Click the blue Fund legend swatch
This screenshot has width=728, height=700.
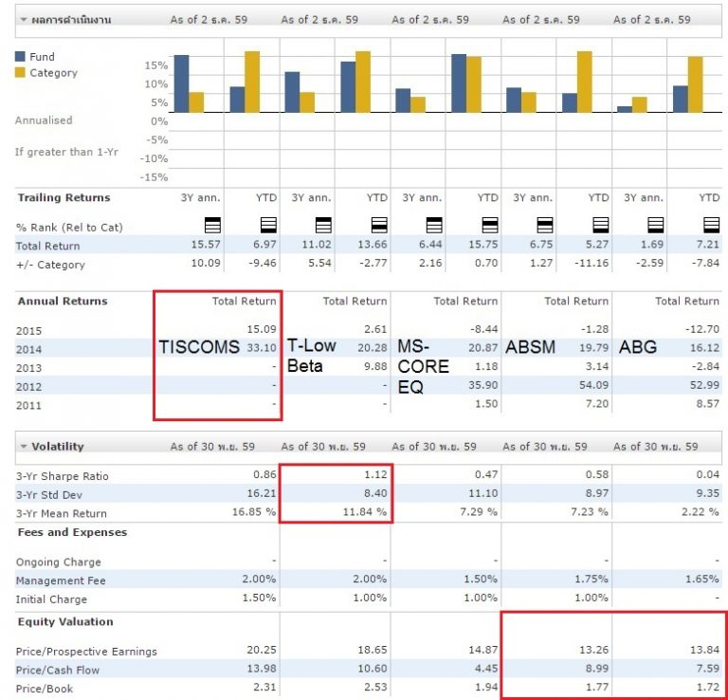pyautogui.click(x=20, y=57)
